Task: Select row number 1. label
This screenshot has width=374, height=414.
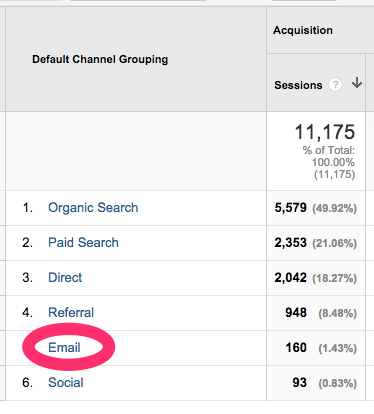Action: (x=28, y=208)
